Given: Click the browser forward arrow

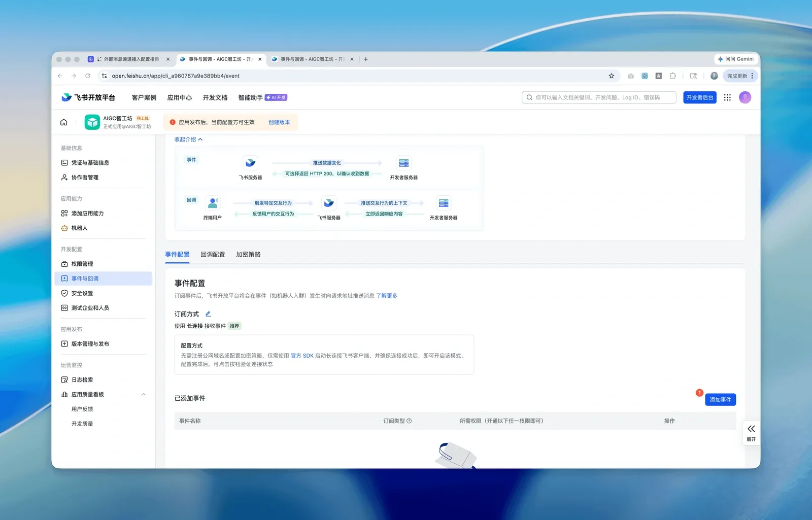Looking at the screenshot, I should 74,76.
